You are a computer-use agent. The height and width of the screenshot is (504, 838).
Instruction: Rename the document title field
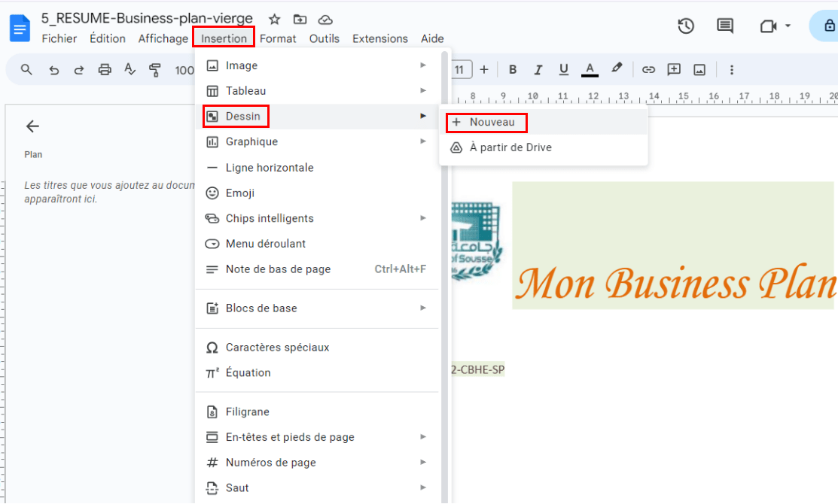pyautogui.click(x=147, y=18)
